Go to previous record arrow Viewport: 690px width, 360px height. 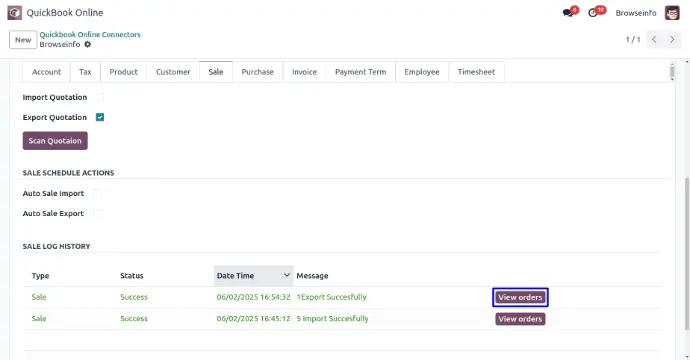(x=654, y=40)
